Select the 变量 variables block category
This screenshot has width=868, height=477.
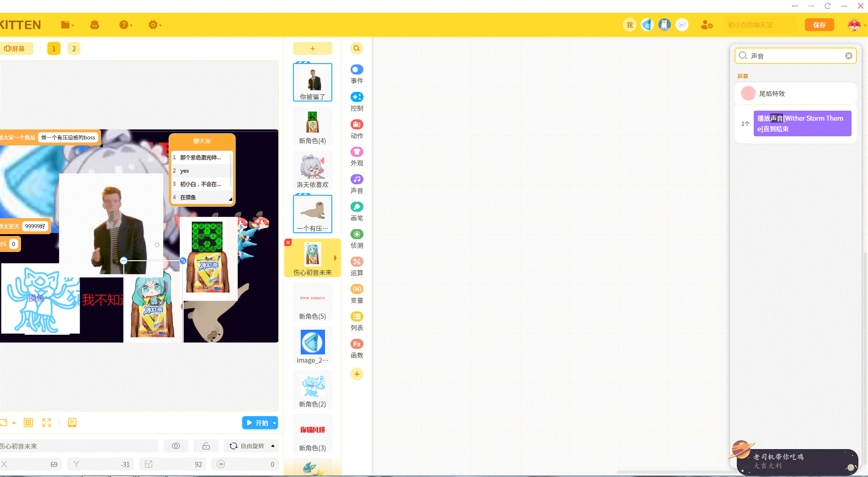(357, 294)
